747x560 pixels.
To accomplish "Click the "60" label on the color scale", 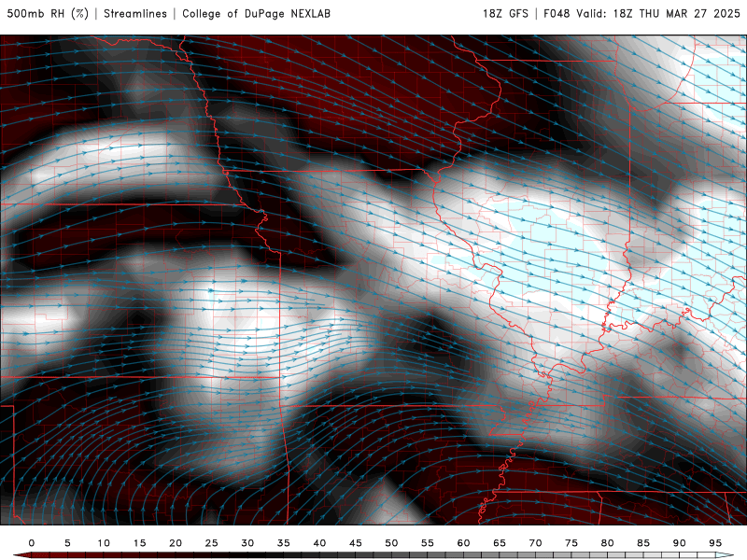I will click(463, 543).
